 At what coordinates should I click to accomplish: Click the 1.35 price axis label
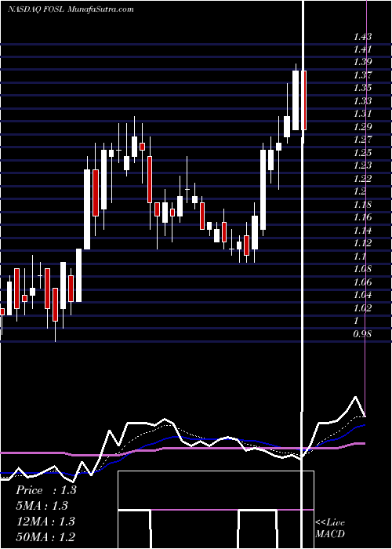pyautogui.click(x=362, y=88)
